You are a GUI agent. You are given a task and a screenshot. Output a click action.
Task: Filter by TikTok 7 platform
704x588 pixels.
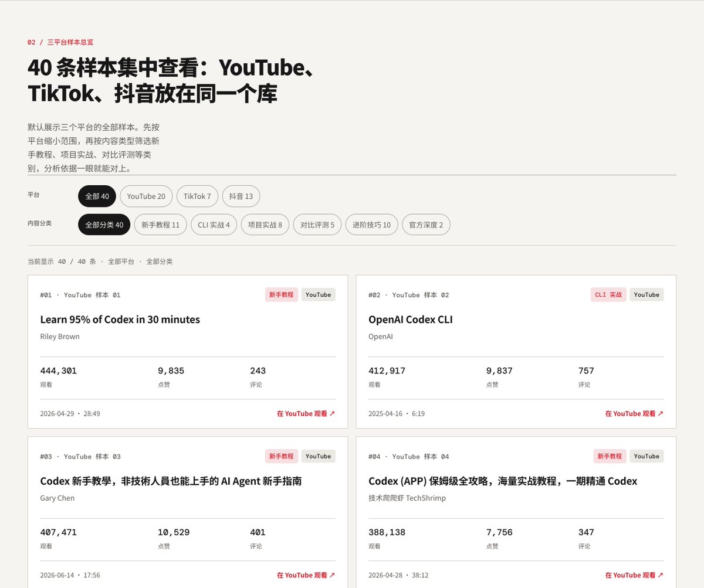click(x=197, y=196)
